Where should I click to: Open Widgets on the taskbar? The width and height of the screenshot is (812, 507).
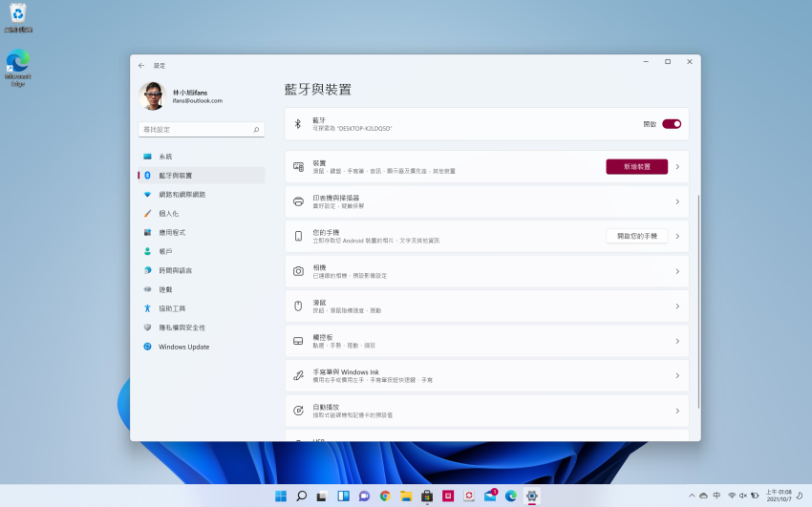(x=343, y=496)
